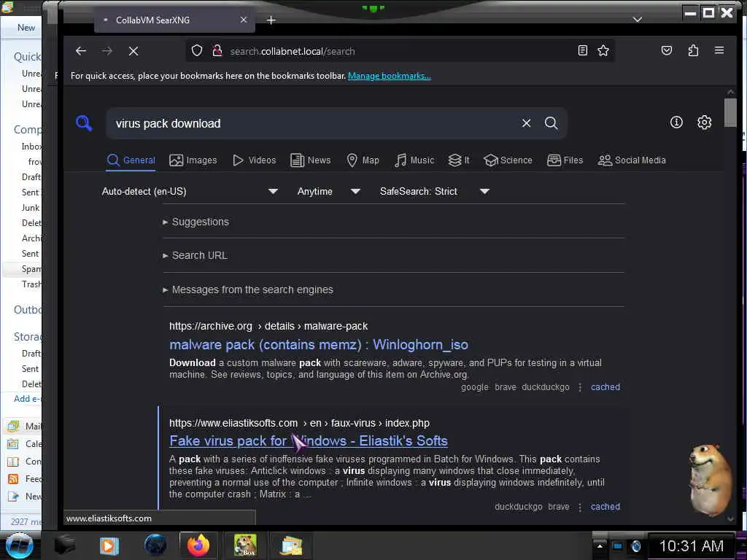The width and height of the screenshot is (747, 560).
Task: Clear the search query with the X
Action: (526, 123)
